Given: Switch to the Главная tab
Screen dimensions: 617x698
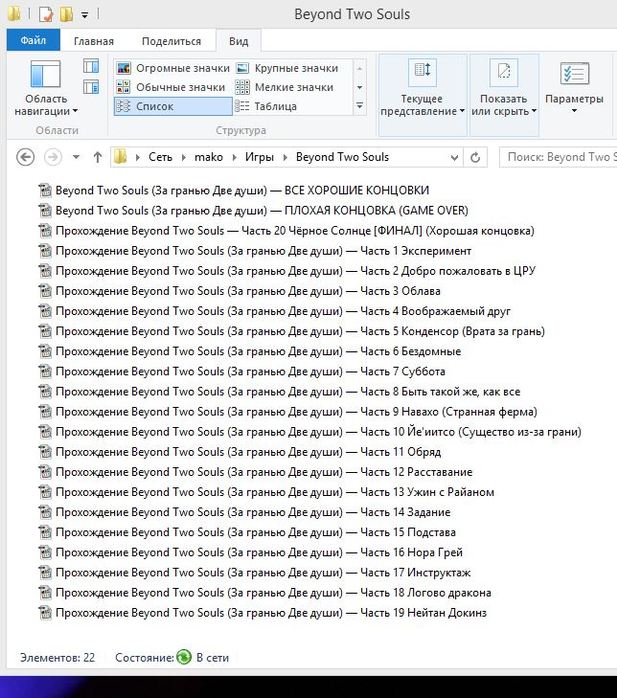Looking at the screenshot, I should point(93,41).
